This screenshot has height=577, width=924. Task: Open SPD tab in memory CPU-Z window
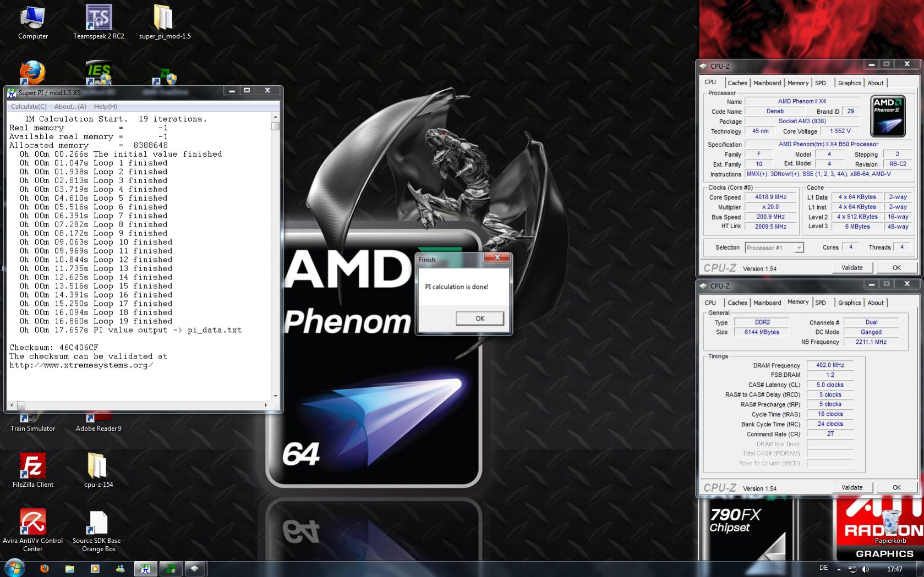821,303
